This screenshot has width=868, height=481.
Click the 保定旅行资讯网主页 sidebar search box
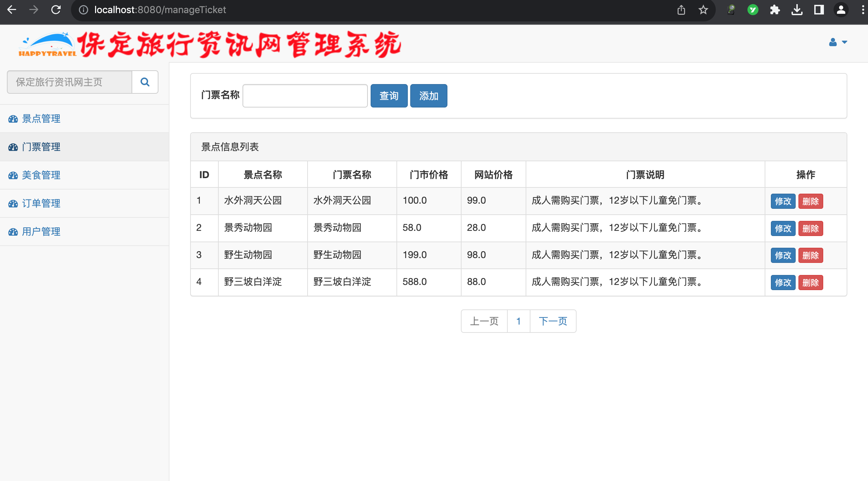pos(70,82)
